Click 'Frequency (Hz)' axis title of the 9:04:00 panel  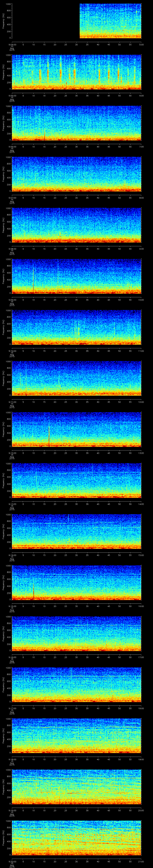pyautogui.click(x=3, y=21)
